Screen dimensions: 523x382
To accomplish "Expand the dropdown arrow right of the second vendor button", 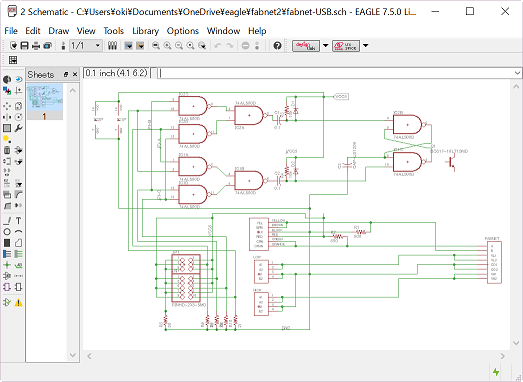I will point(366,46).
